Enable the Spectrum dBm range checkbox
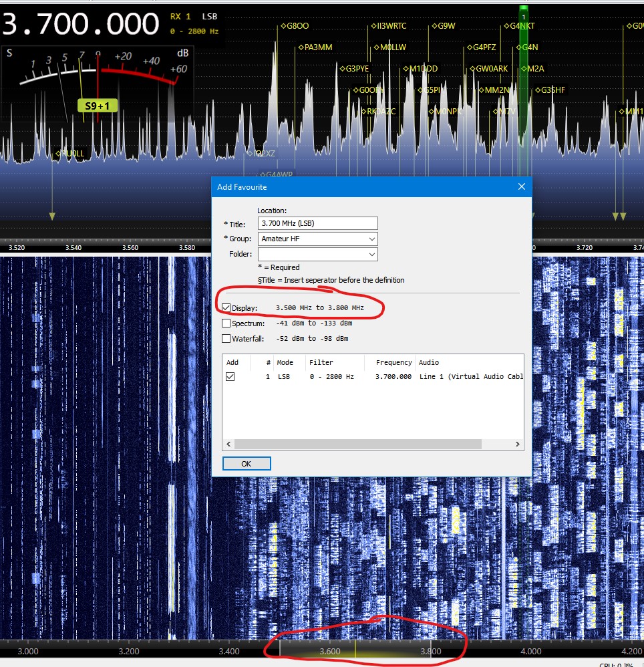644x667 pixels. tap(226, 323)
